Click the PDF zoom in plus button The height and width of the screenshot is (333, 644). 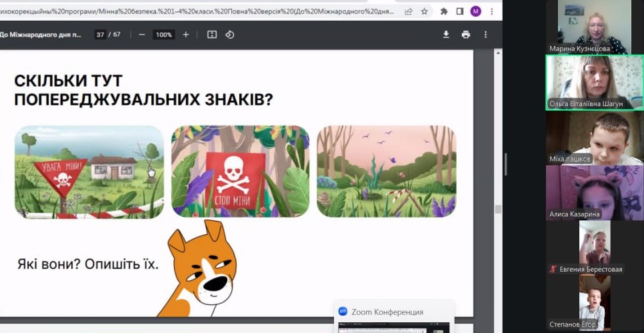[186, 35]
